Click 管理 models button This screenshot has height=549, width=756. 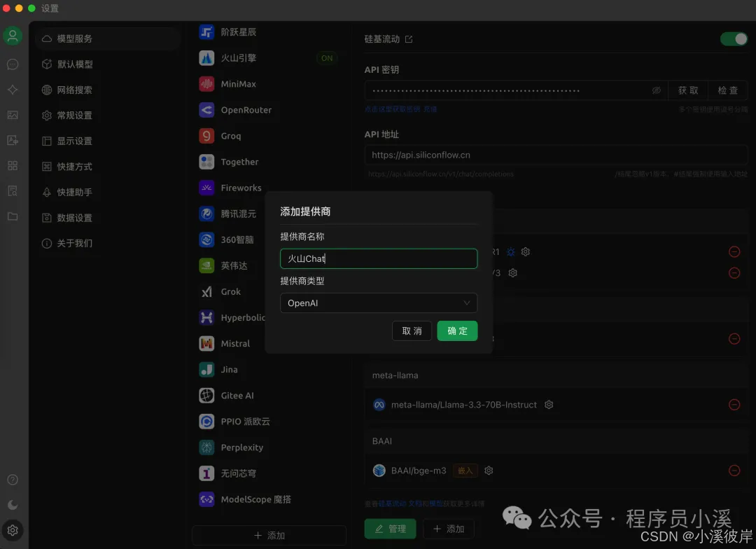(390, 529)
